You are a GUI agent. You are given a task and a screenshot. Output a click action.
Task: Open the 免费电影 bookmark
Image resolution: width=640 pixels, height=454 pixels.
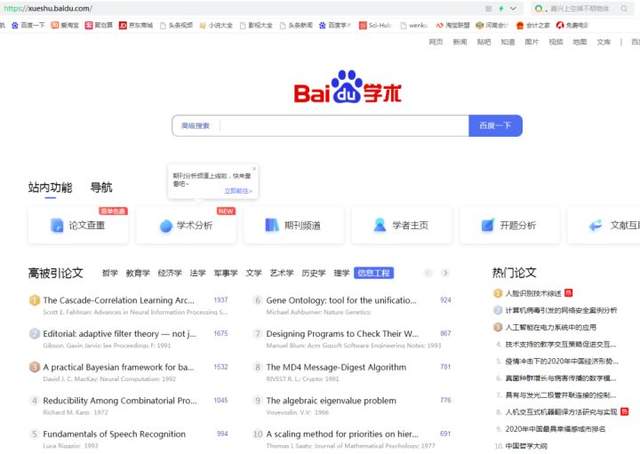(572, 25)
